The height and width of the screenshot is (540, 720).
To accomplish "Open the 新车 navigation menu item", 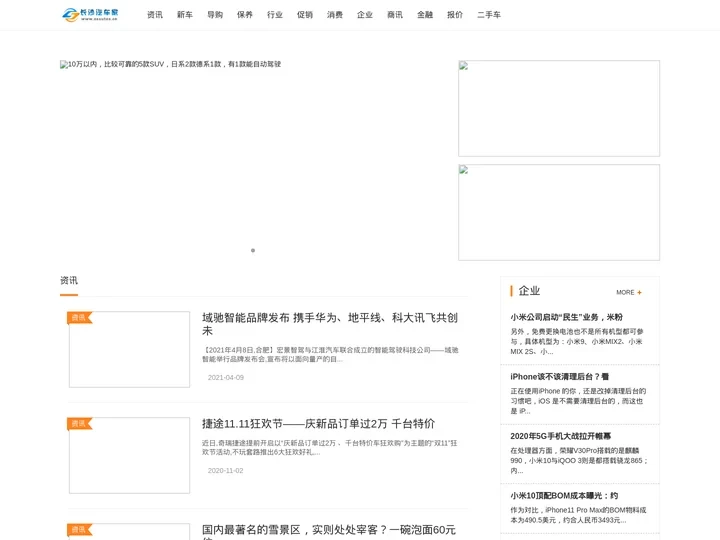I will pos(185,15).
